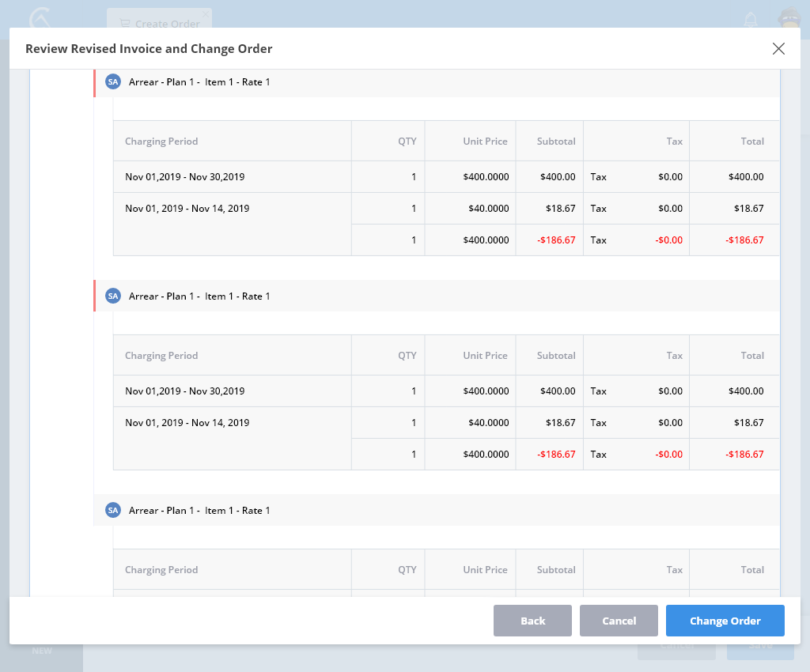
Task: Close the Create Order tab
Action: [x=206, y=14]
